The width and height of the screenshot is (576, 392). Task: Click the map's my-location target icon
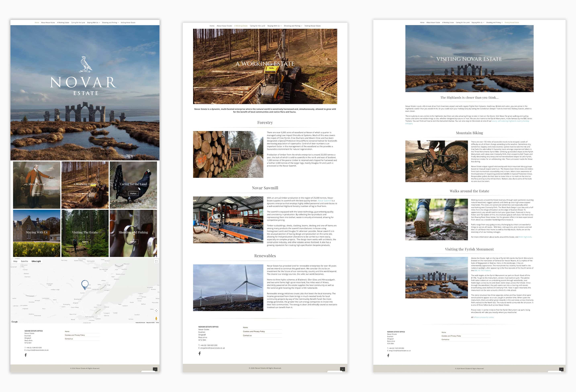(156, 311)
